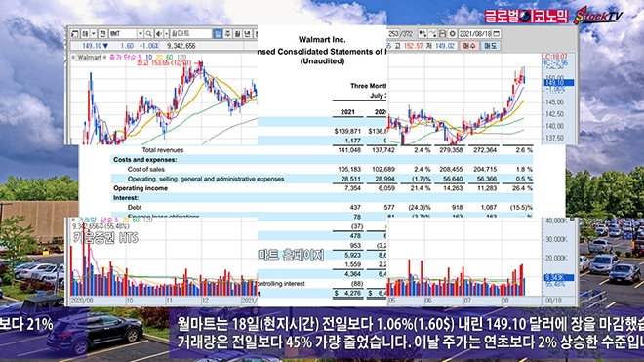The height and width of the screenshot is (362, 644).
Task: Expand the dropdown next to 해 button
Action: click(94, 34)
